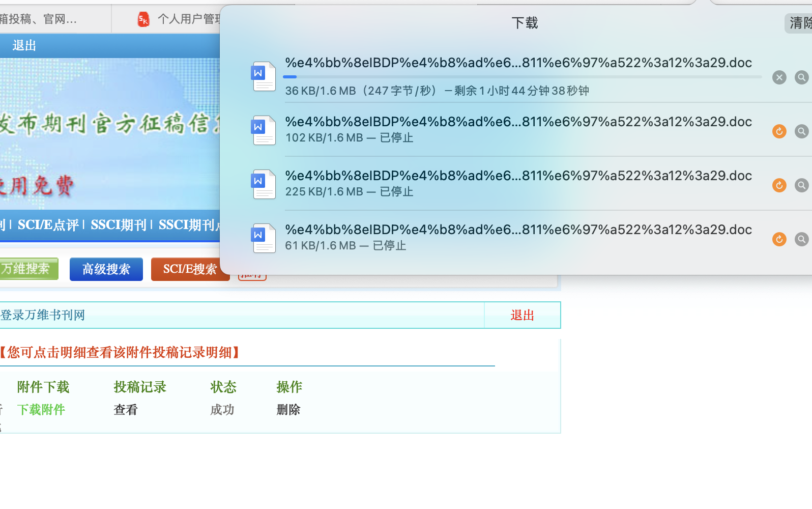Click the 附件下载 column header

click(43, 387)
